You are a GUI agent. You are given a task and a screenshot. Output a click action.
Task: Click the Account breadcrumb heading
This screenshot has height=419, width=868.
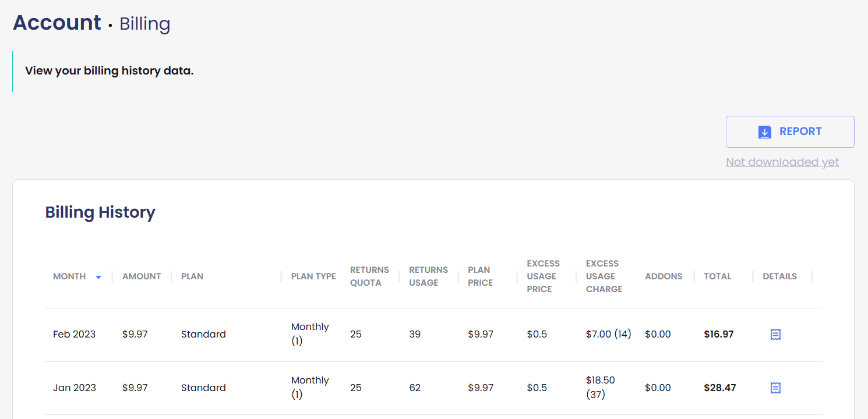[57, 23]
